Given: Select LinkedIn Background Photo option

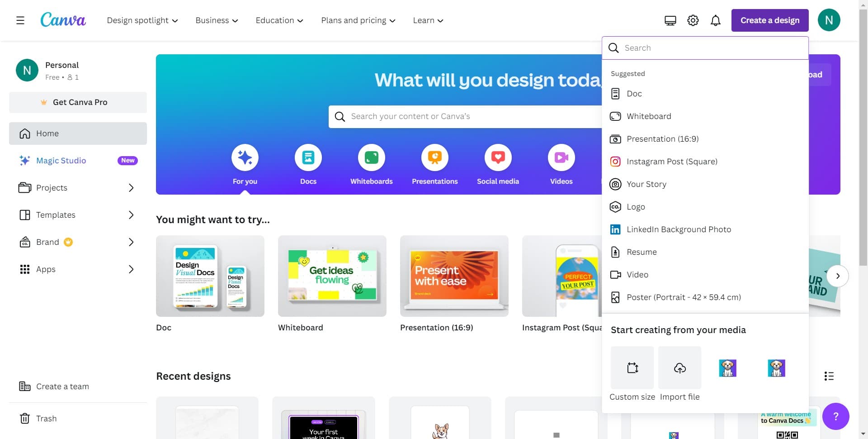Looking at the screenshot, I should [x=679, y=229].
